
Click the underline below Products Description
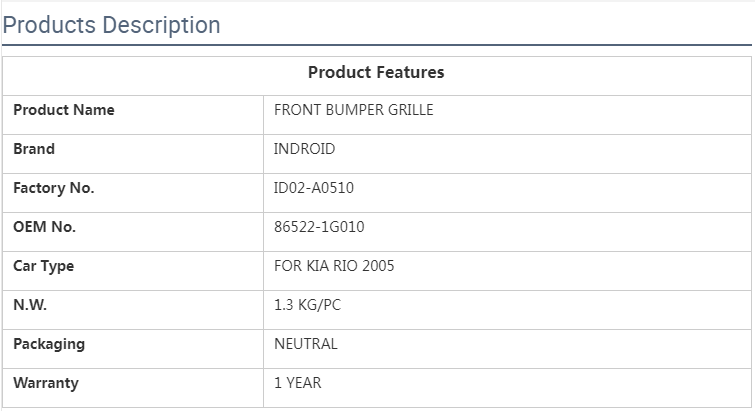pos(376,45)
